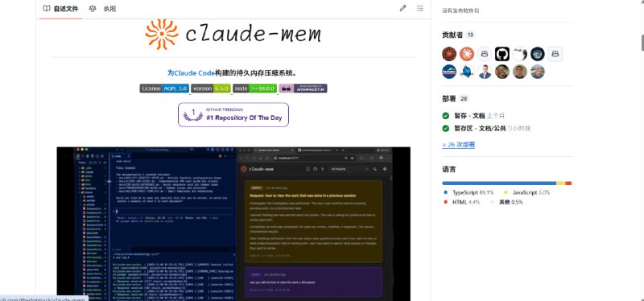
Task: Open the blue crystal contributor avatar
Action: pos(467,72)
